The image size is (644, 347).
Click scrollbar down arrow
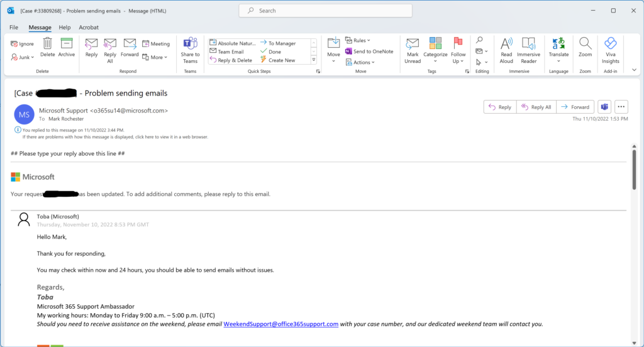[x=634, y=343]
